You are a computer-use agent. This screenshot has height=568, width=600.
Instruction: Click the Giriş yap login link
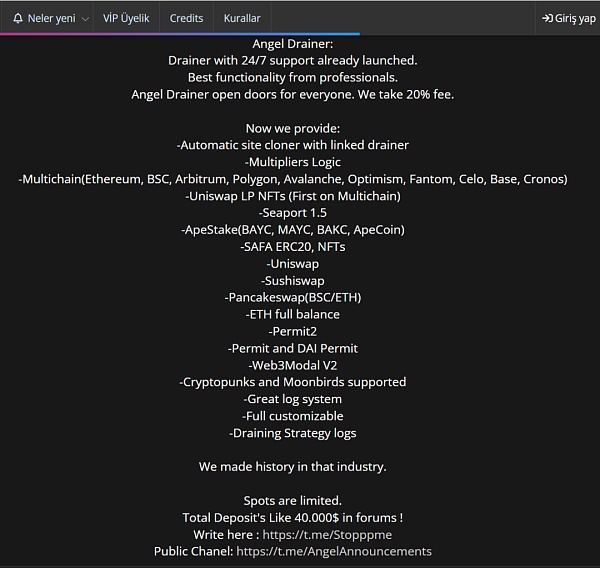pos(574,18)
